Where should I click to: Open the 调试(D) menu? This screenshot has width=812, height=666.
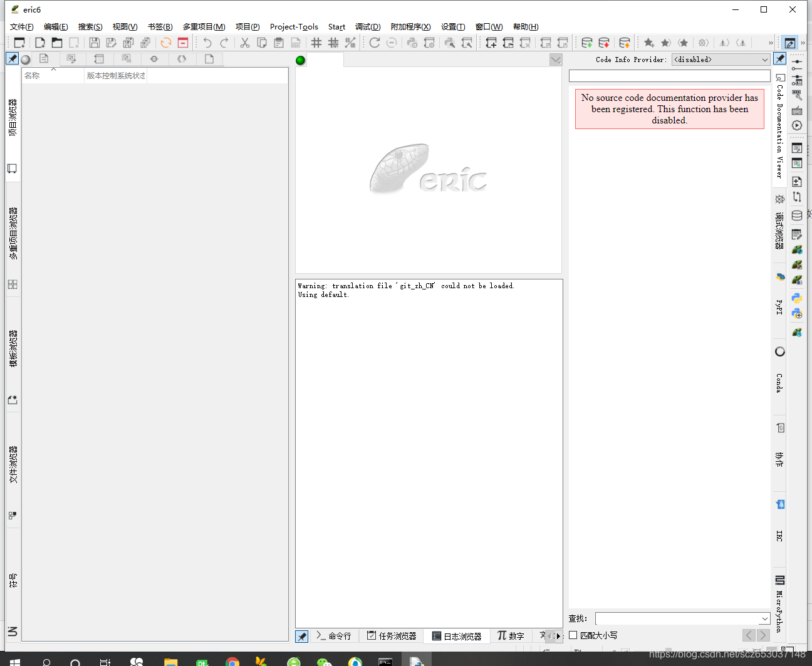point(368,26)
